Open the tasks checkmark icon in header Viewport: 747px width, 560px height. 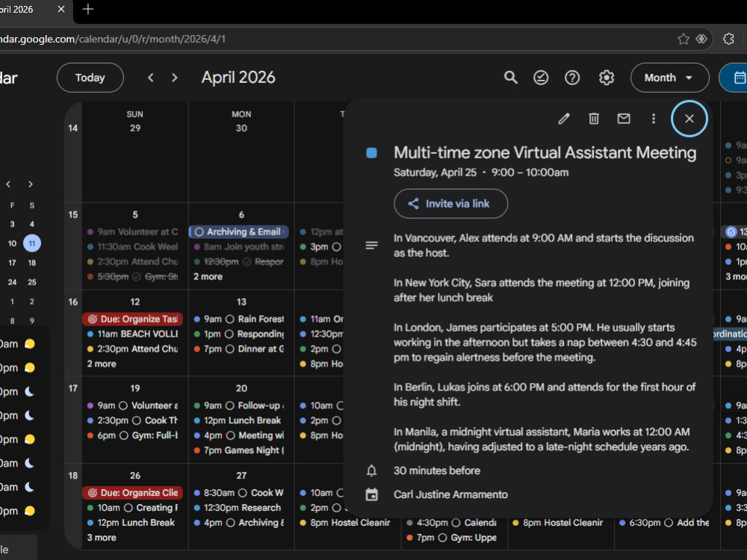(x=541, y=78)
